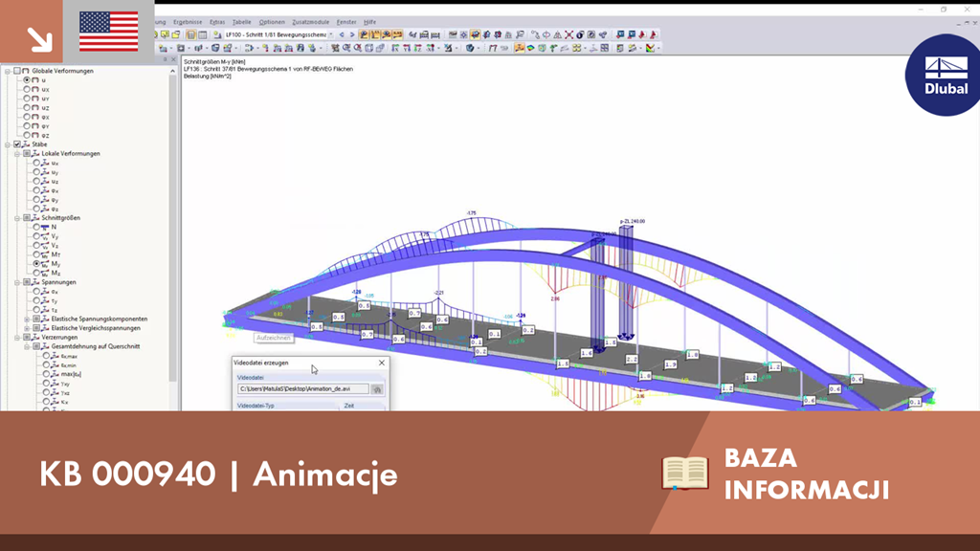Click the zoom window magnifier icon
The image size is (980, 551).
[345, 48]
